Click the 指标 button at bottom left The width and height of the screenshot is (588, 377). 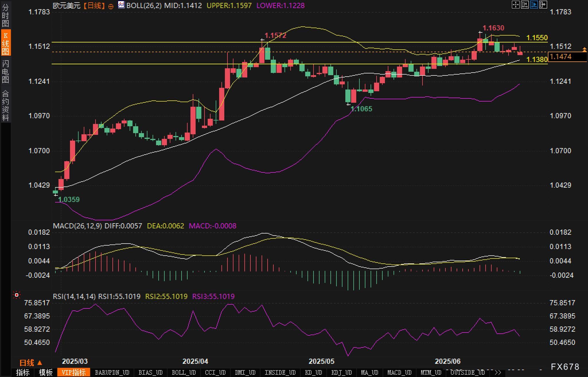[23, 372]
